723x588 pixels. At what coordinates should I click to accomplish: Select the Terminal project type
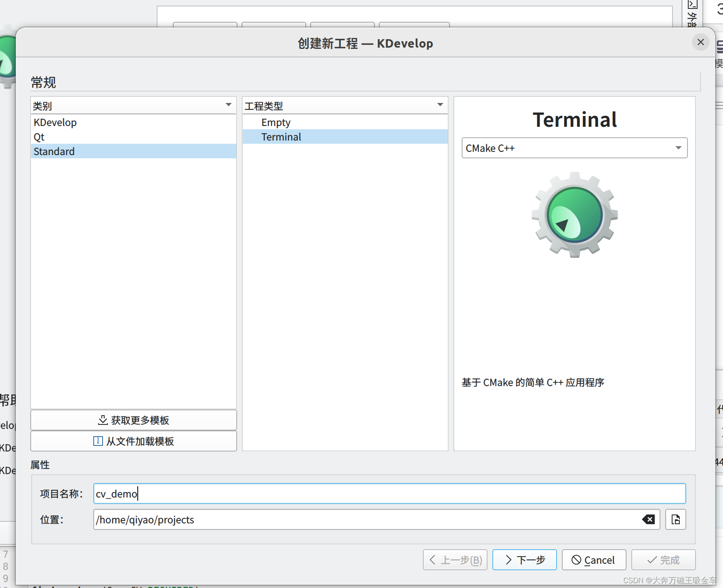[x=281, y=136]
